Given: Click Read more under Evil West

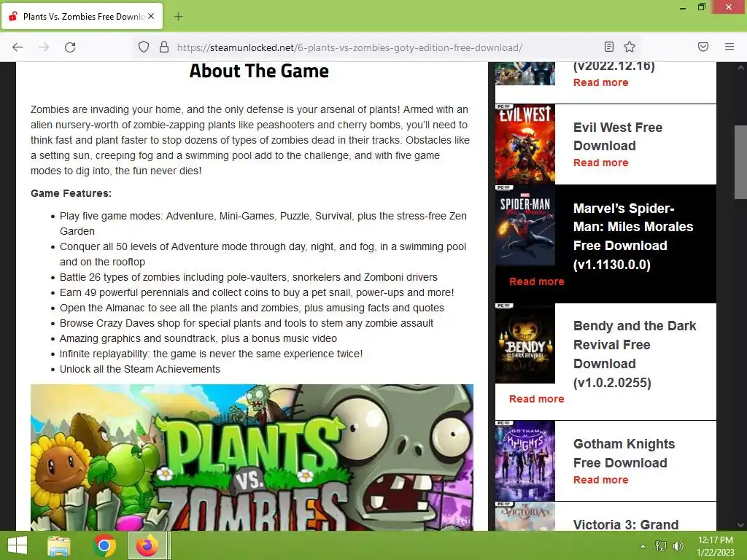Looking at the screenshot, I should point(601,163).
